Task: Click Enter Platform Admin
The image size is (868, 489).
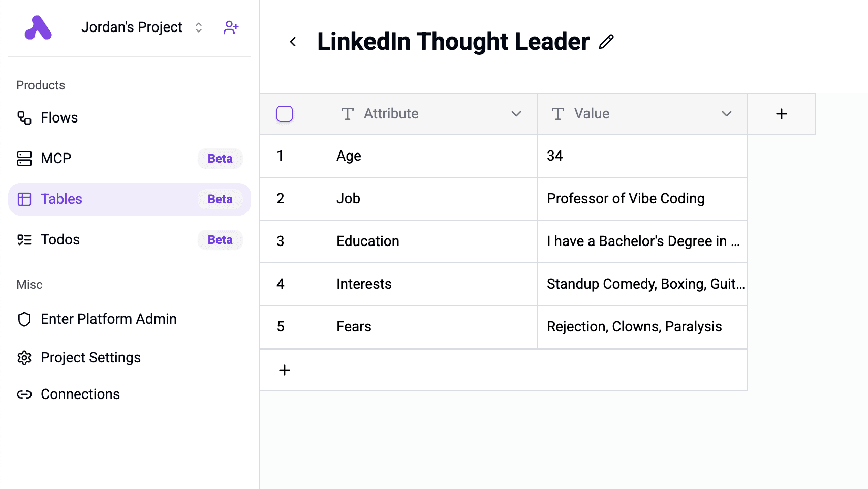Action: point(108,319)
